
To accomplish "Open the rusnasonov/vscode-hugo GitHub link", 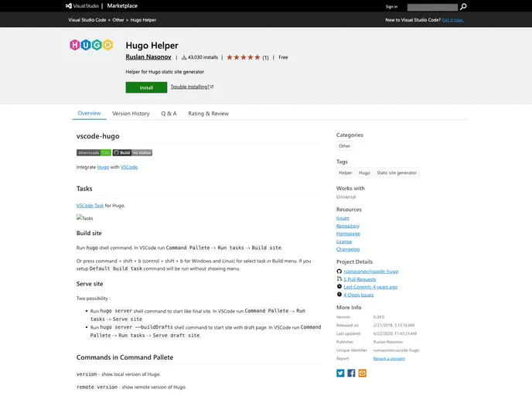I will (x=371, y=271).
